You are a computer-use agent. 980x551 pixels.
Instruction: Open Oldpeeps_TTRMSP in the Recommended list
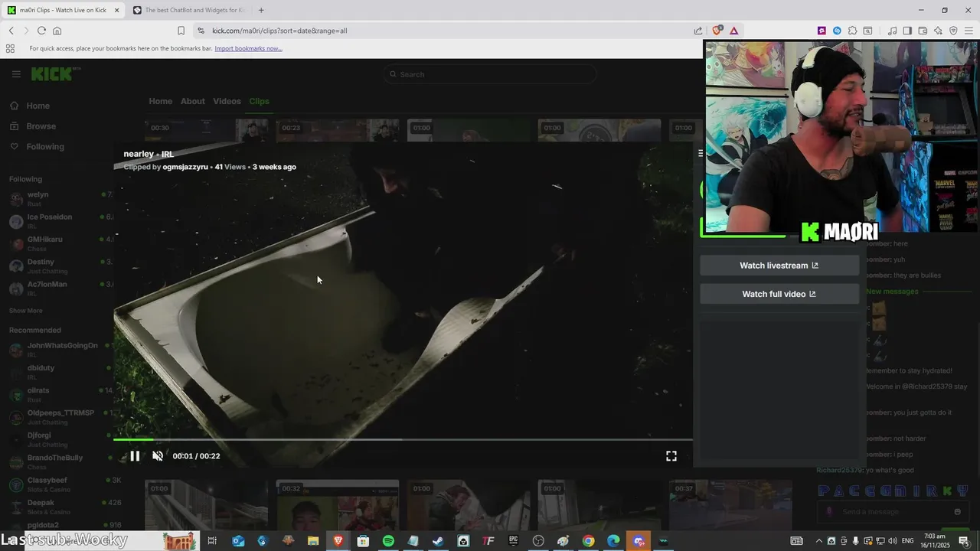[x=61, y=417]
